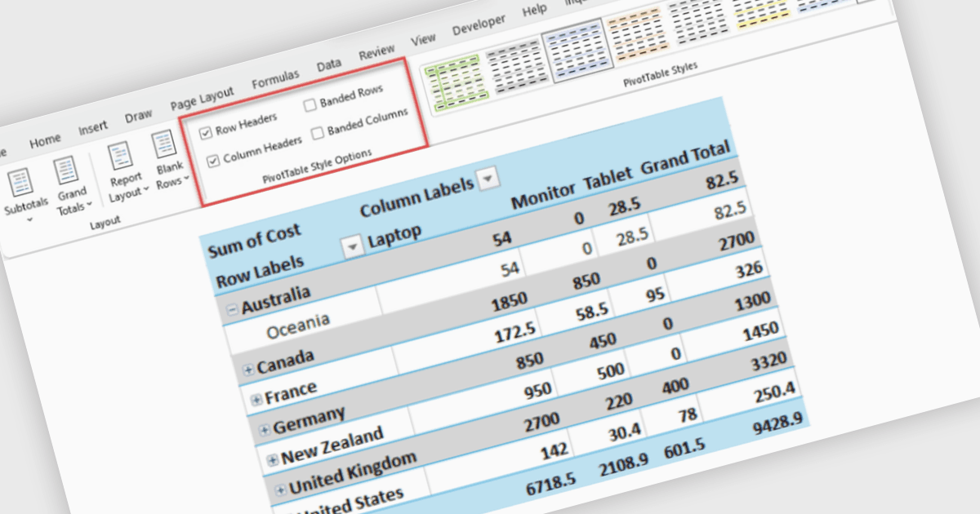Select the Oceania row label
Screen dimensions: 980x514
(298, 326)
